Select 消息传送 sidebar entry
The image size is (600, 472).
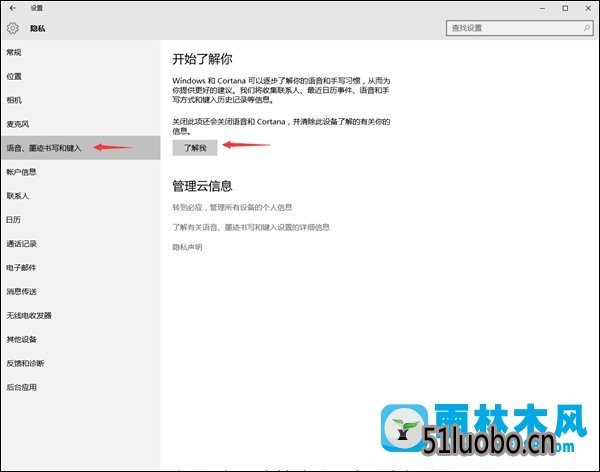point(80,291)
